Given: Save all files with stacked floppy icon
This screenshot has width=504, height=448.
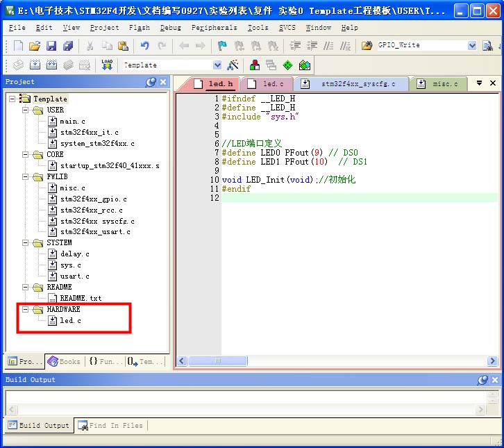Looking at the screenshot, I should 68,46.
